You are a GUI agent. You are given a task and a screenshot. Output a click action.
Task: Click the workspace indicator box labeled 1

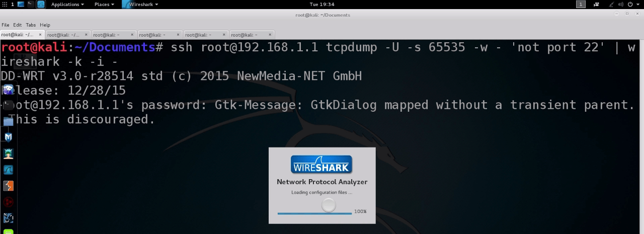[x=581, y=4]
